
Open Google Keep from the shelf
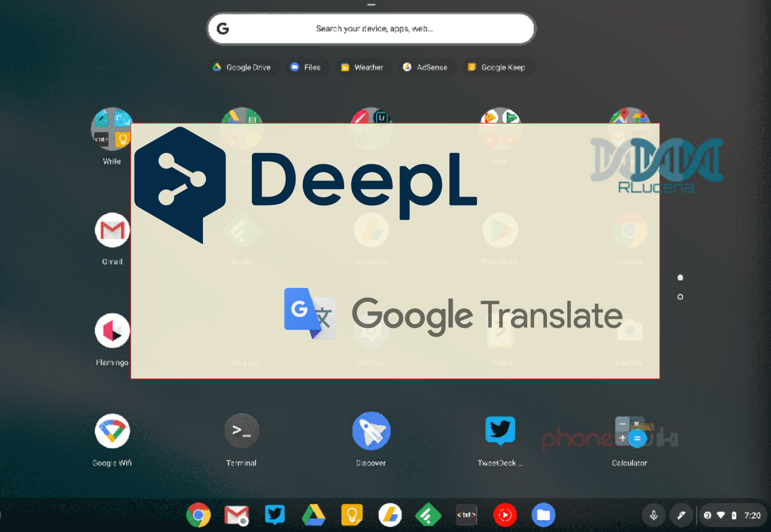[352, 515]
